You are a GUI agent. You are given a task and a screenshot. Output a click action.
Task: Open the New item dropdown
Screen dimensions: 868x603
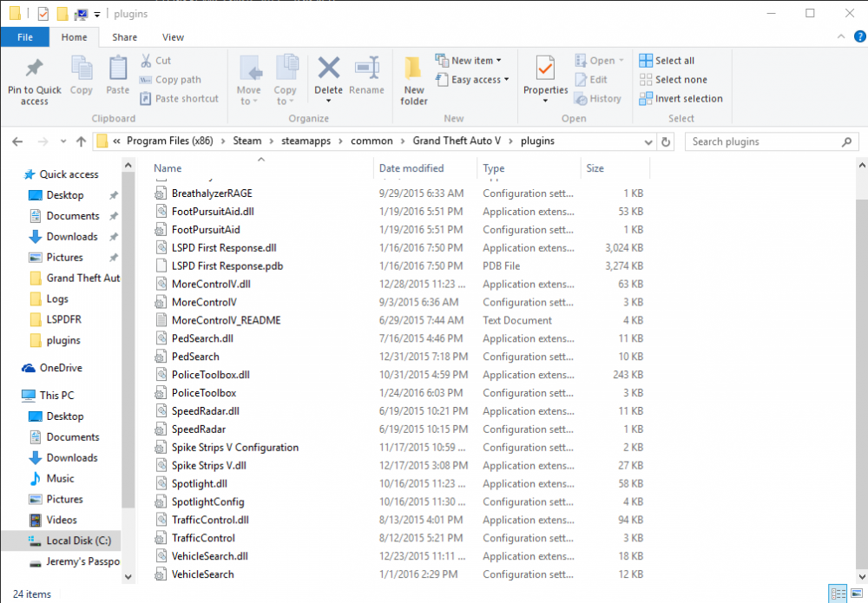coord(469,60)
